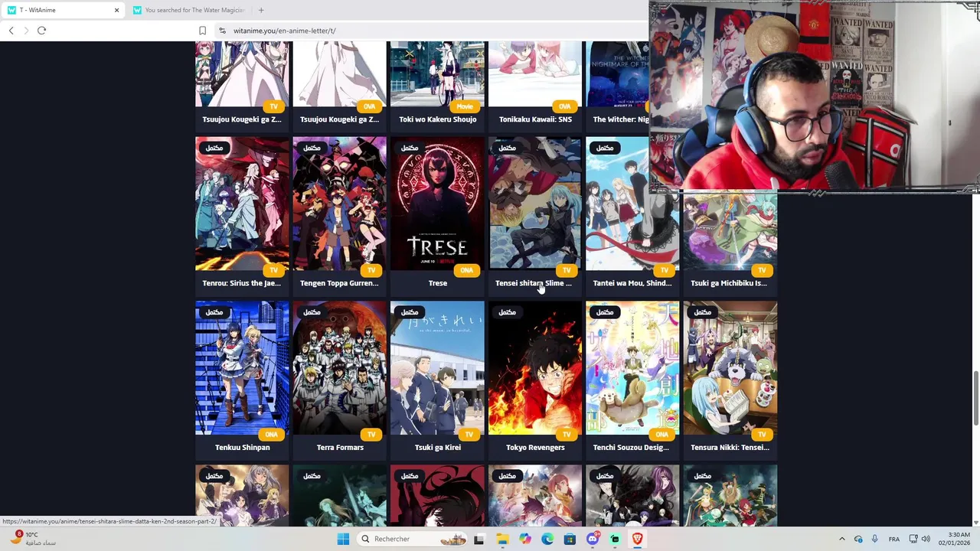Open the green app icon beside Discord
The height and width of the screenshot is (551, 980).
[x=615, y=539]
